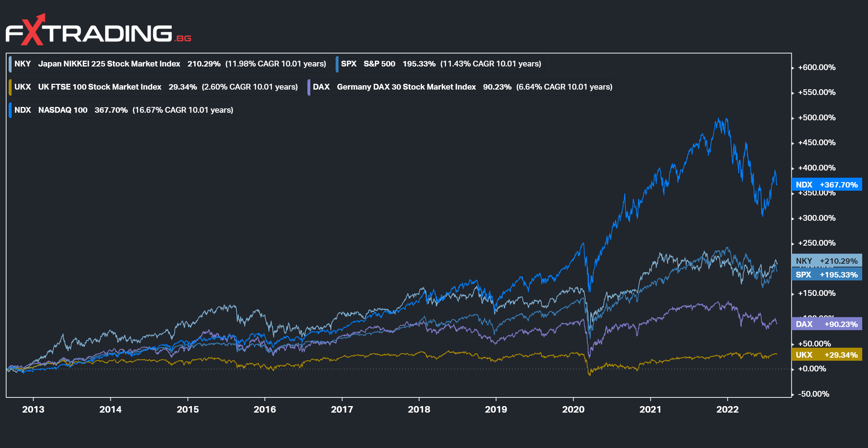The image size is (868, 448).
Task: Click the NKY legend color bar
Action: pyautogui.click(x=10, y=64)
